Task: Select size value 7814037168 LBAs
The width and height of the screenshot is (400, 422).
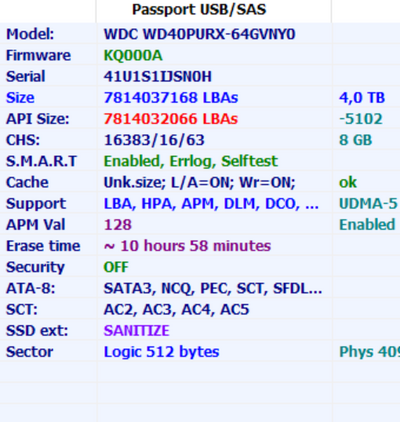Action: (171, 98)
